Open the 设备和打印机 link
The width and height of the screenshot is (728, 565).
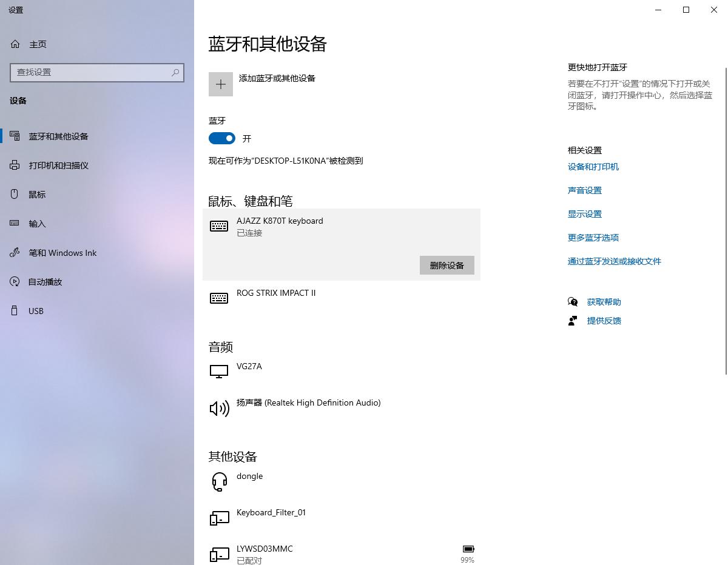pyautogui.click(x=593, y=167)
